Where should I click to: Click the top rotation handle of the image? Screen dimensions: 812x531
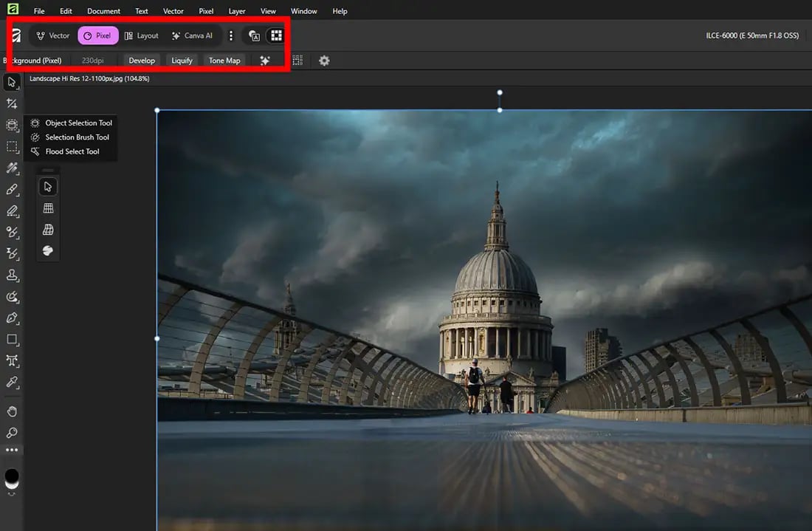[500, 93]
